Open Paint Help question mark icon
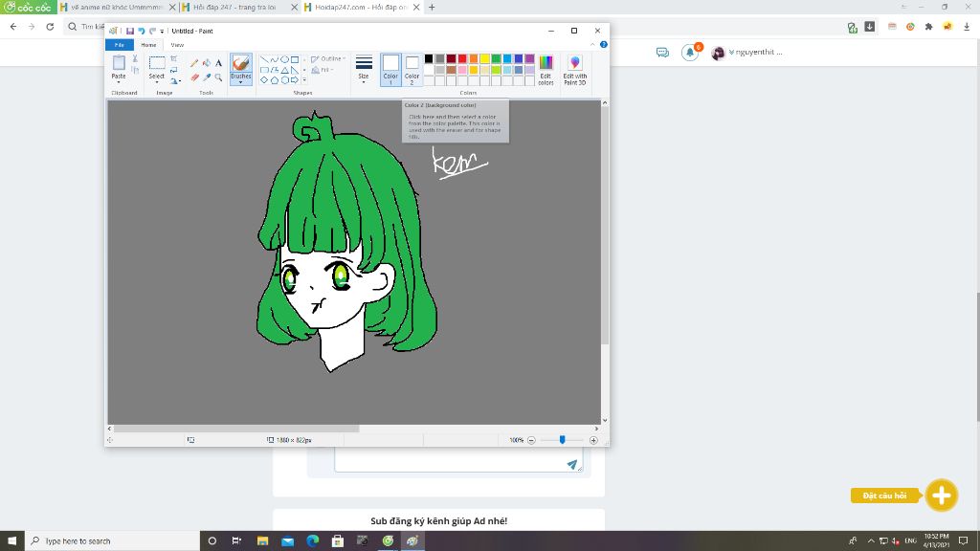Viewport: 980px width, 551px height. pos(604,44)
